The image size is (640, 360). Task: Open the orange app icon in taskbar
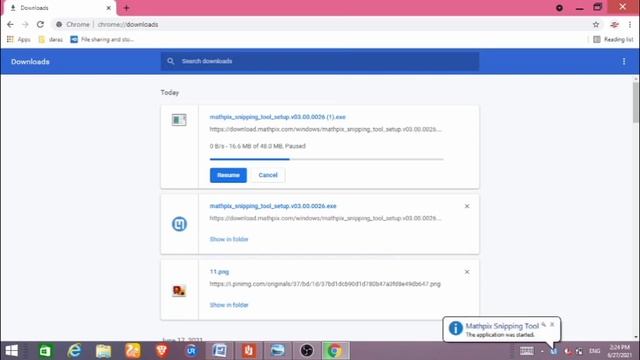tap(133, 351)
